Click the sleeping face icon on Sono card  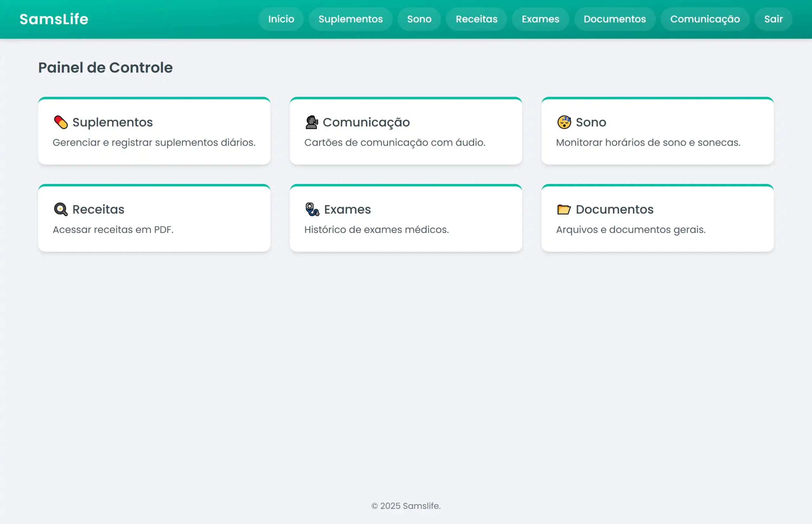563,122
